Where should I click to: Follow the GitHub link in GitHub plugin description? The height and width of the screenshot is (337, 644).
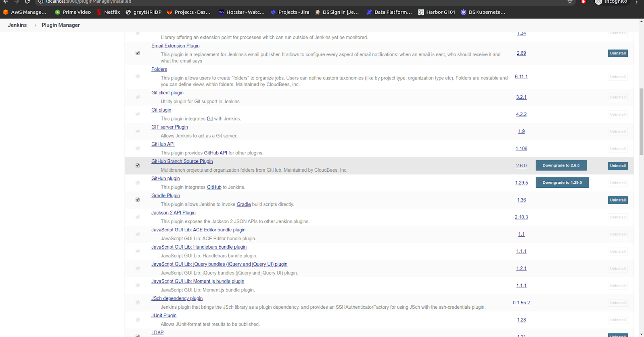click(x=214, y=187)
